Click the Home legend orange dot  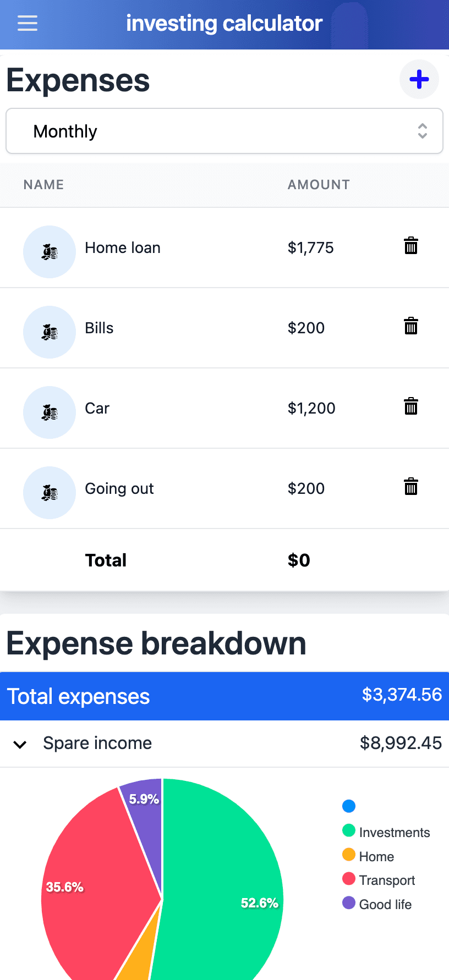tap(349, 855)
